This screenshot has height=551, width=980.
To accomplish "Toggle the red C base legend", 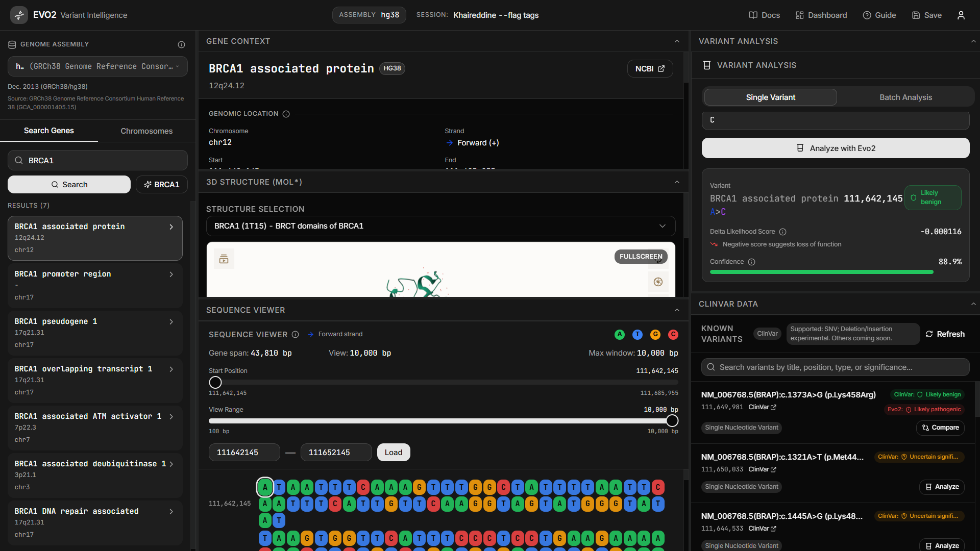I will 673,335.
